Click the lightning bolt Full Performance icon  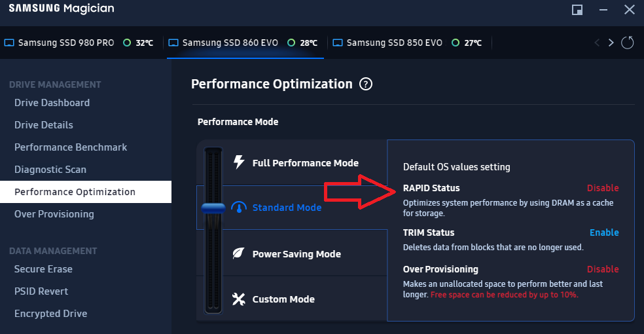[x=239, y=162]
